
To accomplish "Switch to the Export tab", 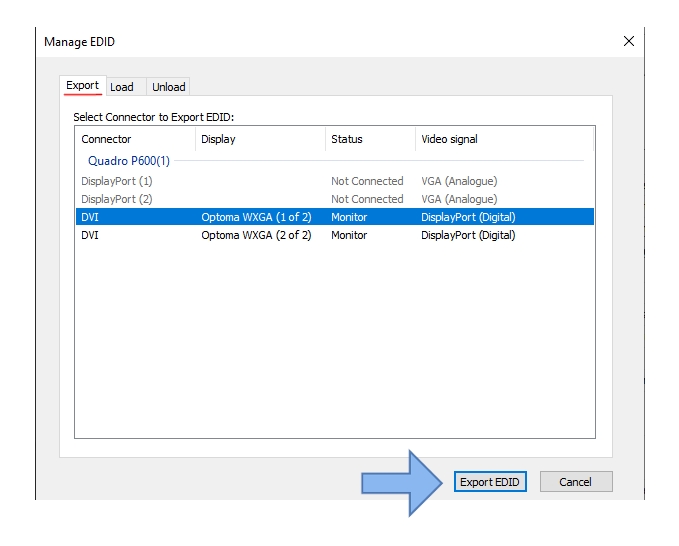I will (x=82, y=86).
